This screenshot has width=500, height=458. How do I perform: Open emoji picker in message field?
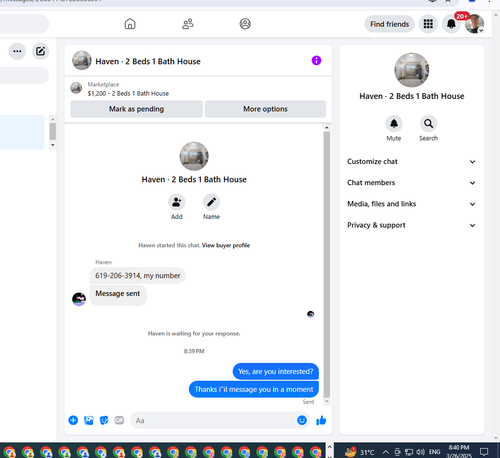[x=302, y=420]
